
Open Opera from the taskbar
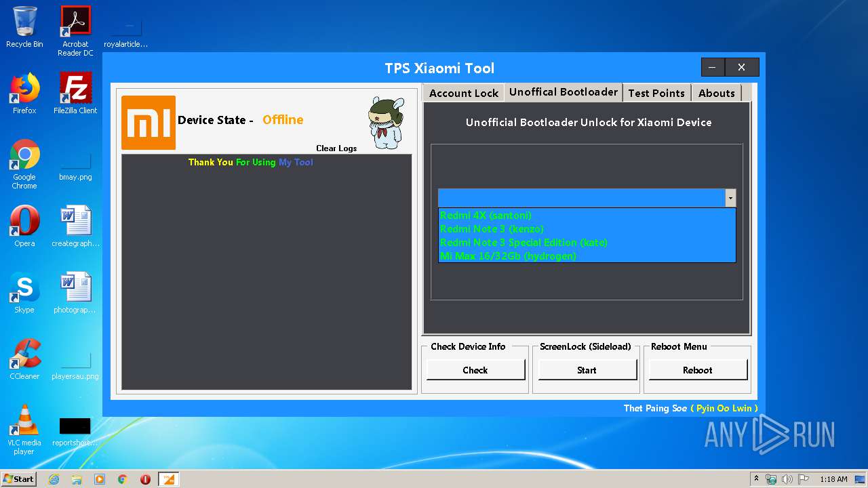point(145,479)
